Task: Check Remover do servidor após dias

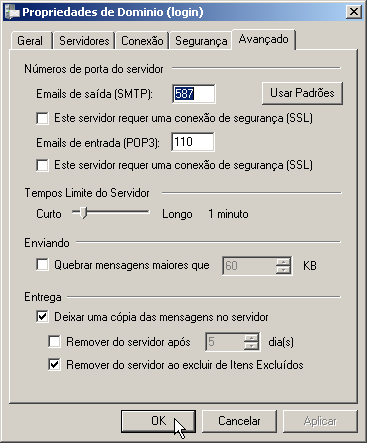Action: 54,342
